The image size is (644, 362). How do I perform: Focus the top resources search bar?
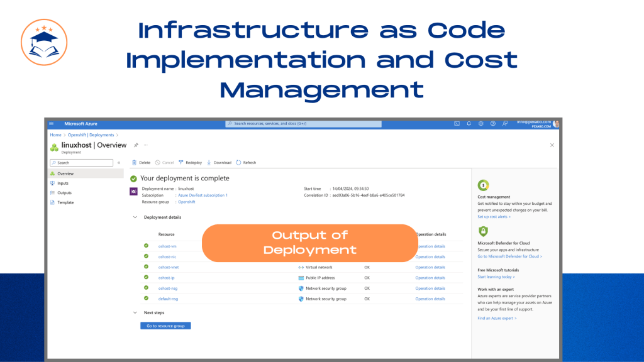(x=303, y=124)
